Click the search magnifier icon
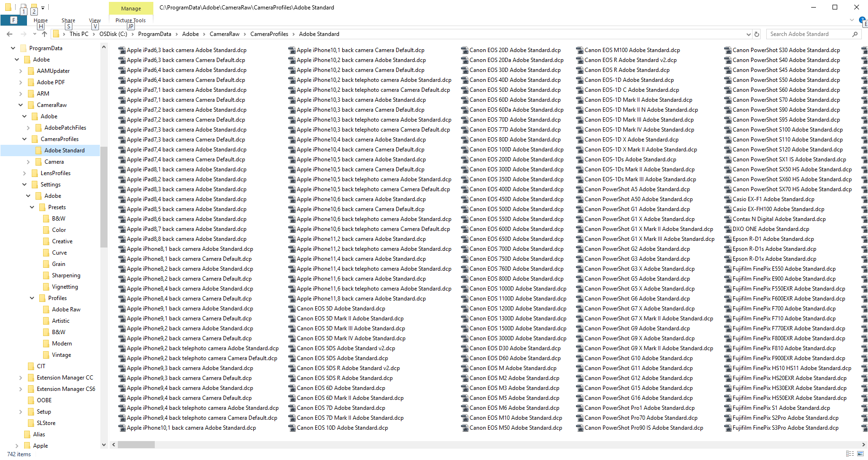This screenshot has width=868, height=460. pos(855,34)
